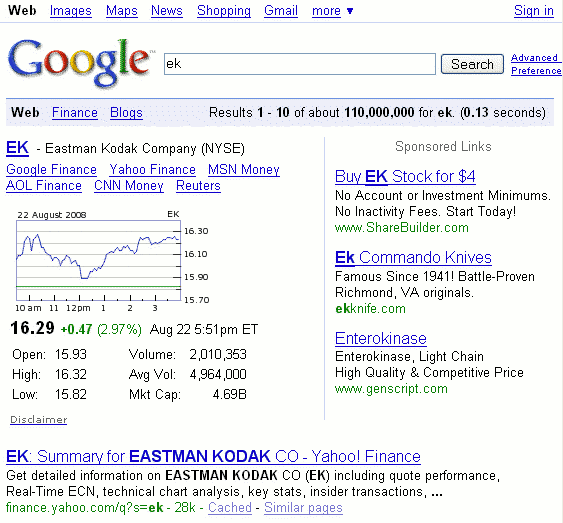Open the Disclaimer link
The image size is (563, 523).
38,420
